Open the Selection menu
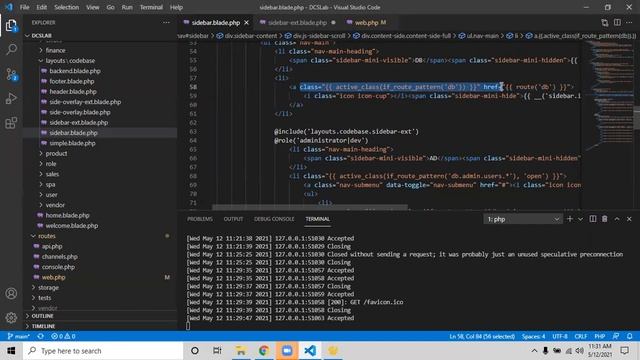Screen dimensions: 640x360 [x=66, y=7]
